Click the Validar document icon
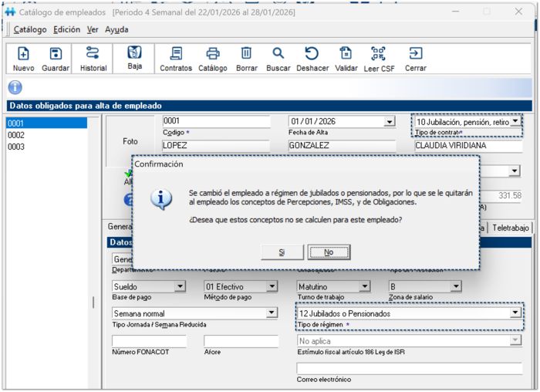 point(346,54)
